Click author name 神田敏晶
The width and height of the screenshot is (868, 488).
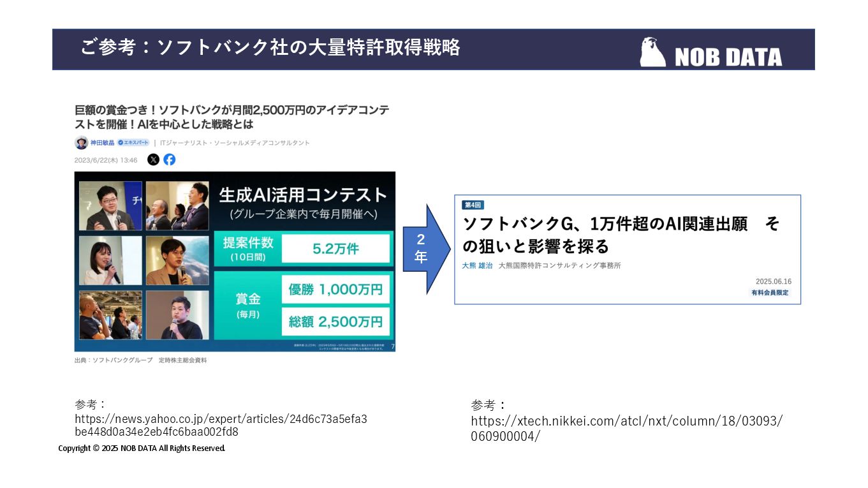click(102, 143)
